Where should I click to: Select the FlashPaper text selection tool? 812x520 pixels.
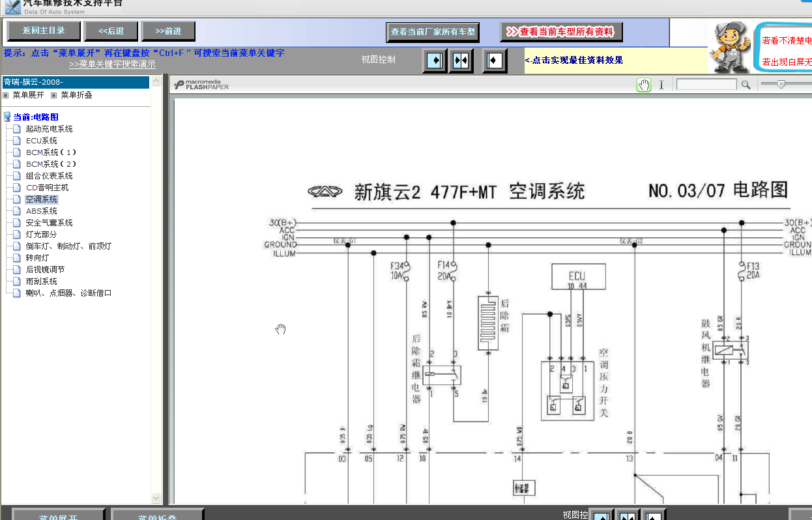(661, 85)
